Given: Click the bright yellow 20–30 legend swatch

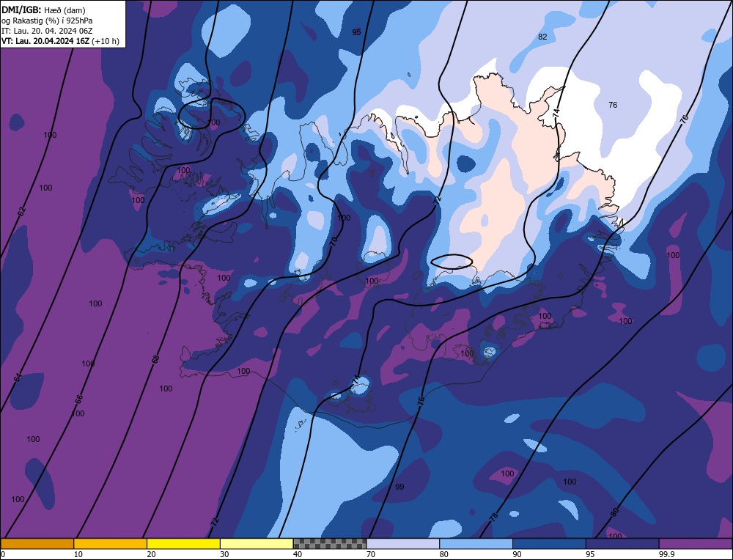Looking at the screenshot, I should (x=183, y=544).
